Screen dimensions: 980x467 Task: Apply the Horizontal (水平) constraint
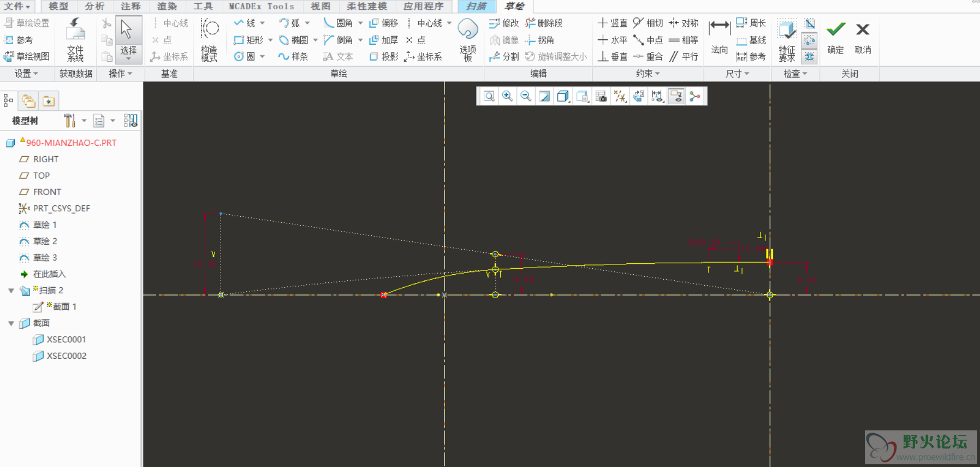tap(613, 40)
